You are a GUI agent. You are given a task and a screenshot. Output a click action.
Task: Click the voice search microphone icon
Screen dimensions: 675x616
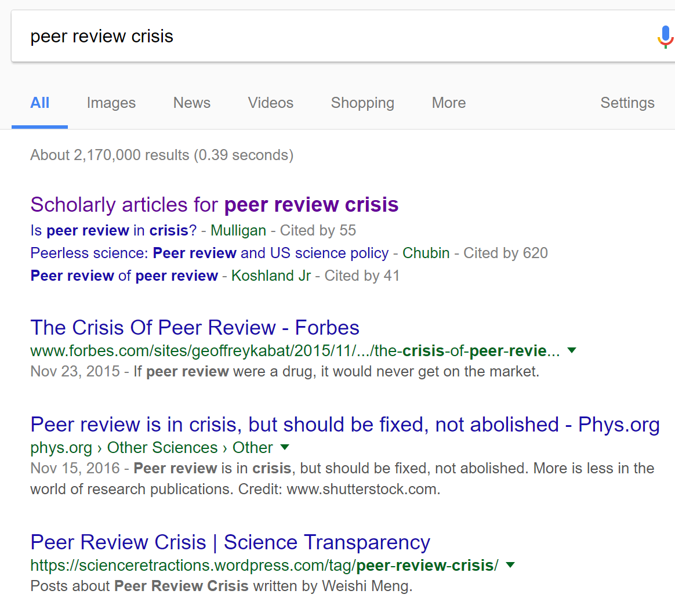(665, 37)
